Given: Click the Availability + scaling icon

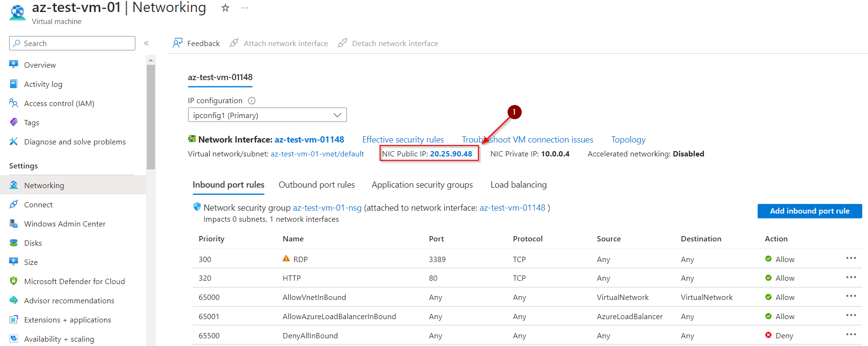Looking at the screenshot, I should tap(14, 338).
